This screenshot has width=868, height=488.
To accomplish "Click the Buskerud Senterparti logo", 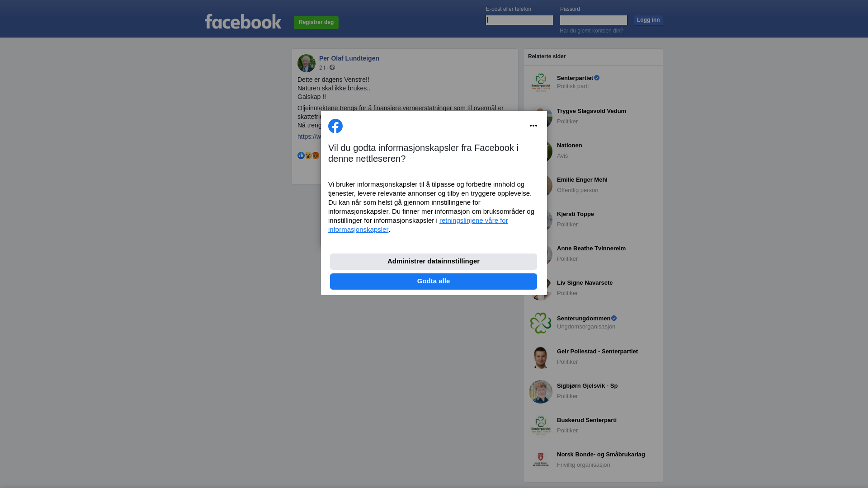I will click(541, 426).
